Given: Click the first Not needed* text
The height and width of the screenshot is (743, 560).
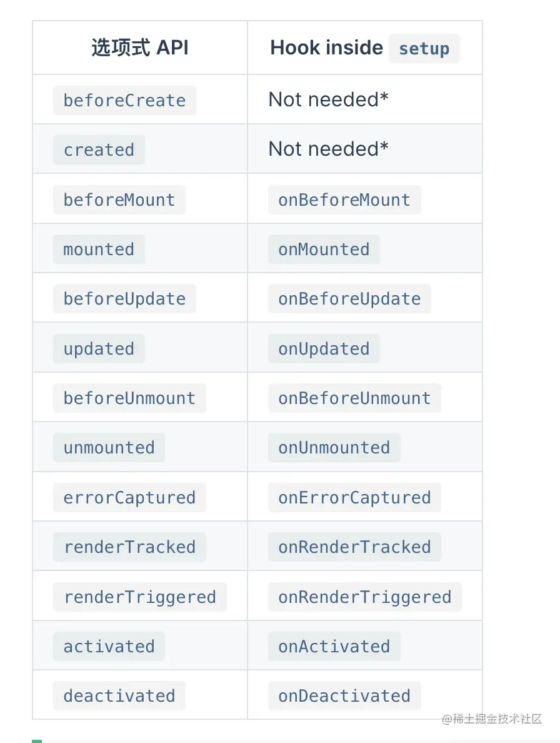Looking at the screenshot, I should click(328, 99).
